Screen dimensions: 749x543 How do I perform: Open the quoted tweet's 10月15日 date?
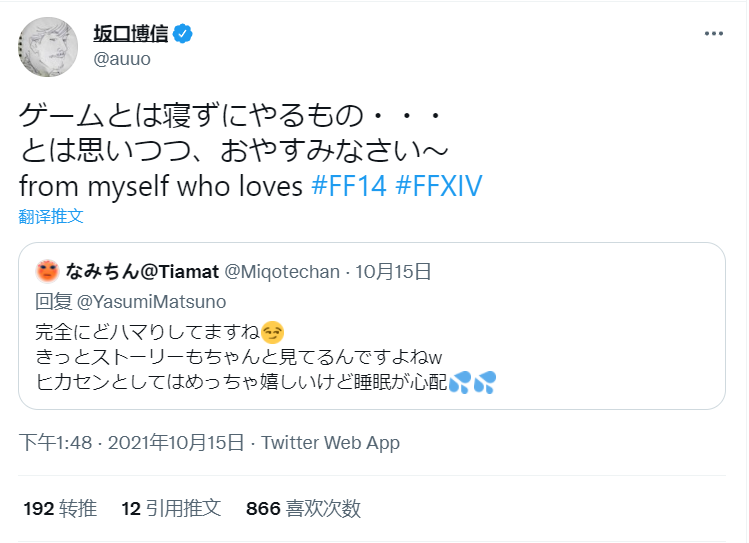click(397, 271)
